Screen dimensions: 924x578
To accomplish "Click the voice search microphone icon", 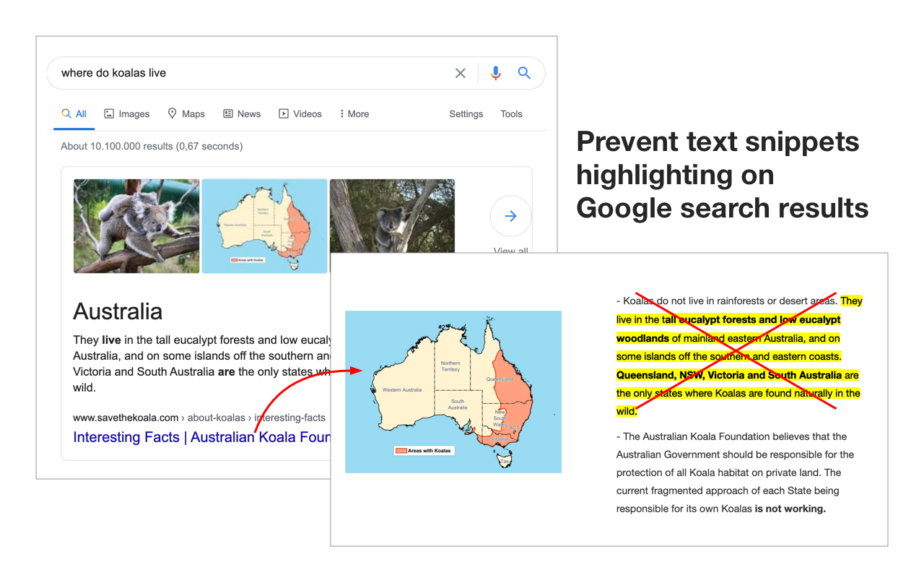I will coord(495,73).
